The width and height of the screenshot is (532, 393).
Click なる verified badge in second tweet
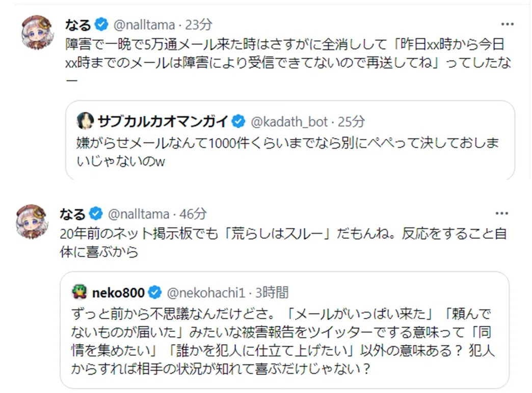96,214
